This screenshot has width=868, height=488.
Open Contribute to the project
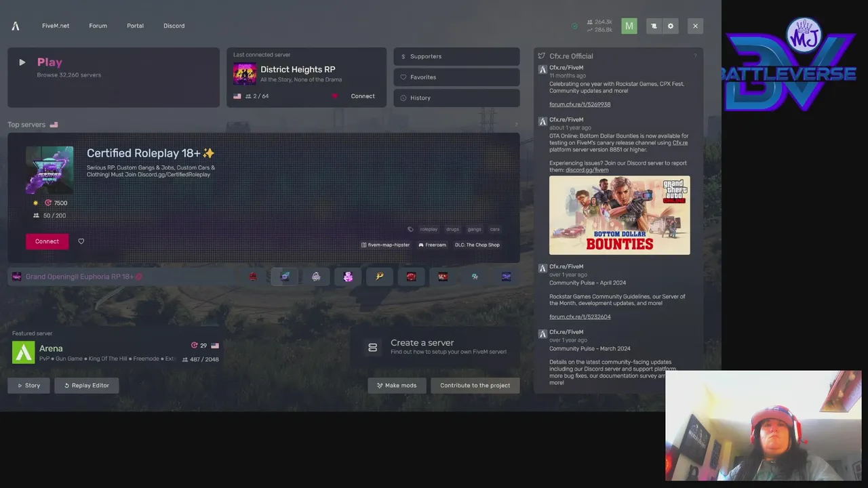tap(475, 385)
